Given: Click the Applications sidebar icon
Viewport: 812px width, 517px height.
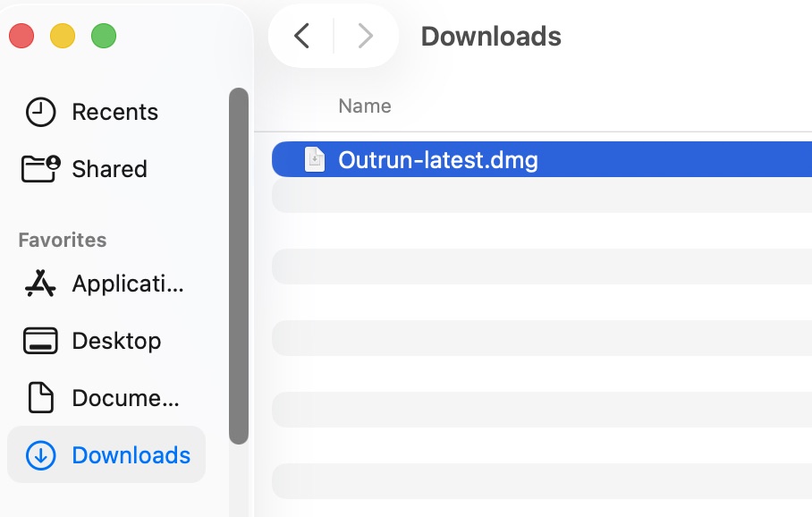Looking at the screenshot, I should pos(40,284).
